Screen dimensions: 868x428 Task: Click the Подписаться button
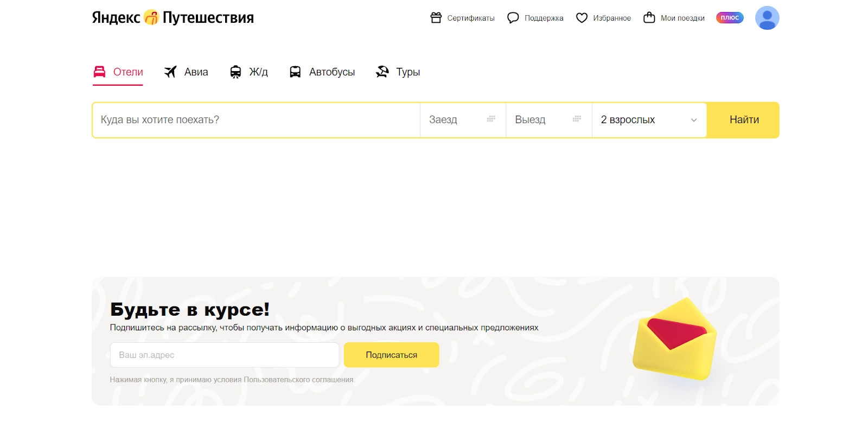[x=392, y=355]
